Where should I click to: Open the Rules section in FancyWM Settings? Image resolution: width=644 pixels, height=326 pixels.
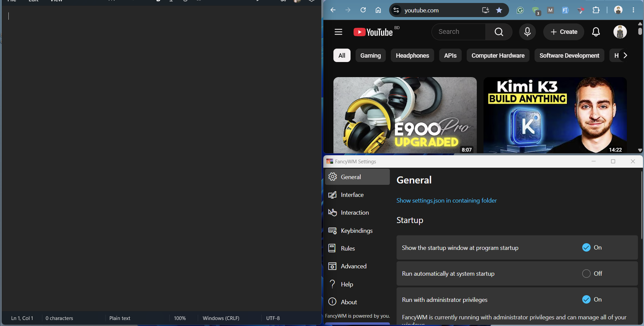pos(358,248)
